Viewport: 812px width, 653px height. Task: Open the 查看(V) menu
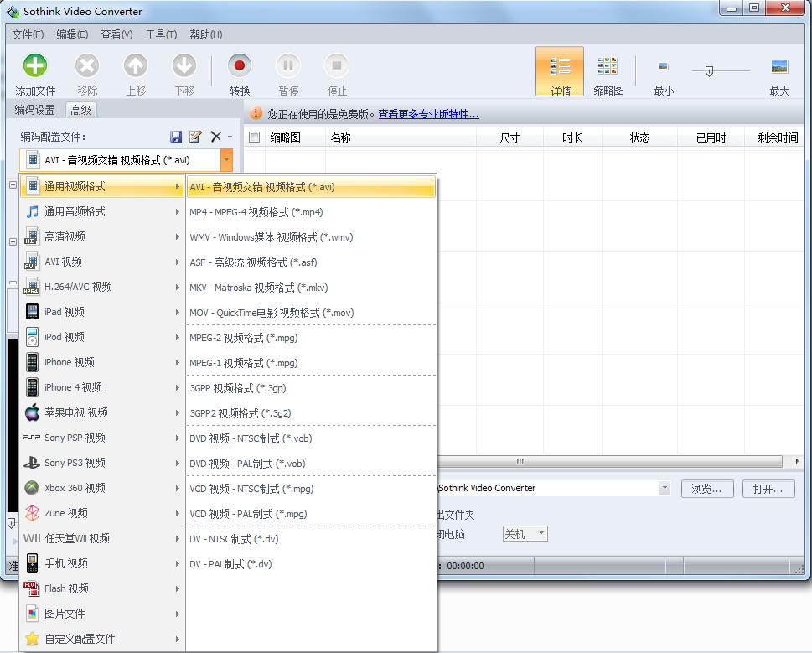tap(116, 34)
